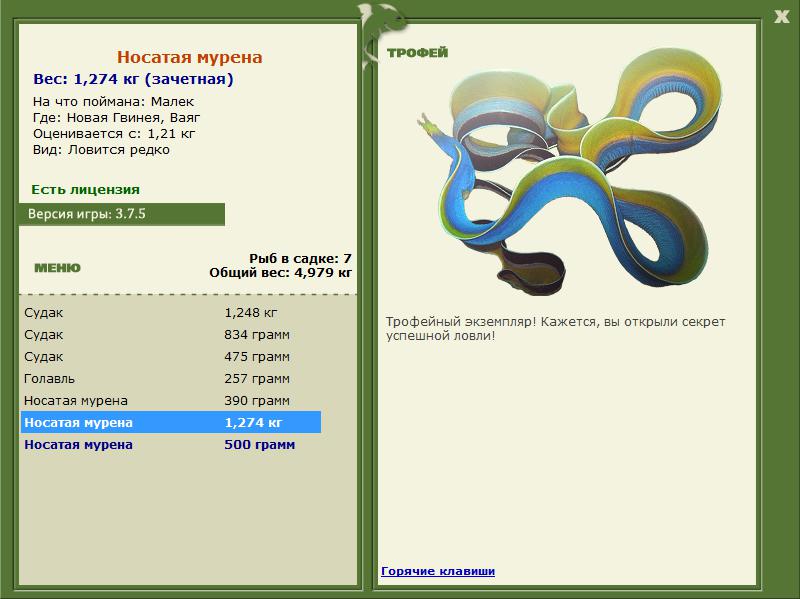Click the Рыб в садке: 7 counter
This screenshot has height=599, width=800.
coord(301,259)
